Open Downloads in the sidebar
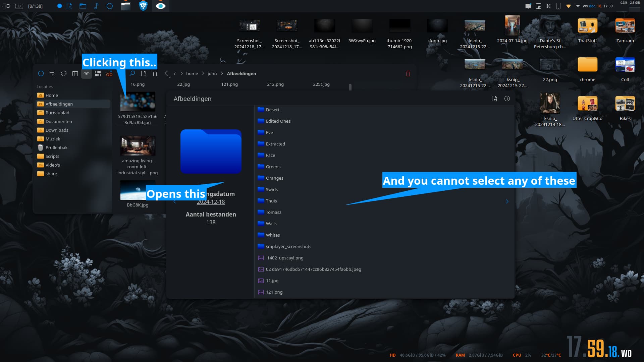Image resolution: width=644 pixels, height=362 pixels. 73,130
